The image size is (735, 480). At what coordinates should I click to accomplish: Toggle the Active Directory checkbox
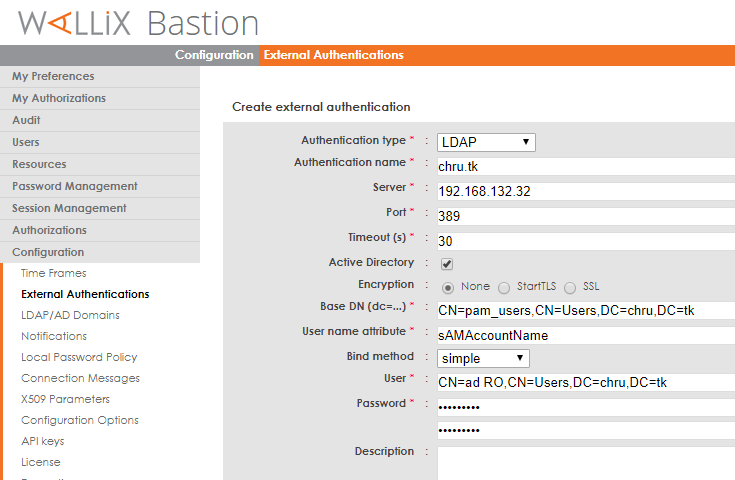pos(447,264)
